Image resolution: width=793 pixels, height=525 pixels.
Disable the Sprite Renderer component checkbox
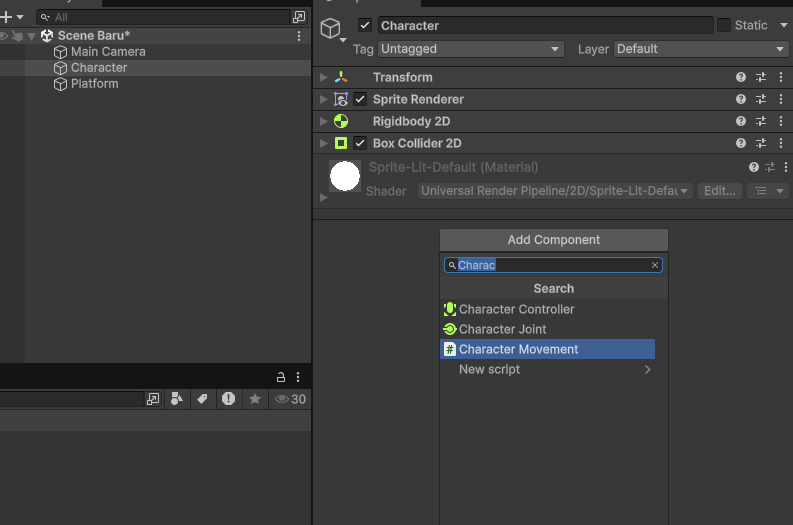pos(360,99)
